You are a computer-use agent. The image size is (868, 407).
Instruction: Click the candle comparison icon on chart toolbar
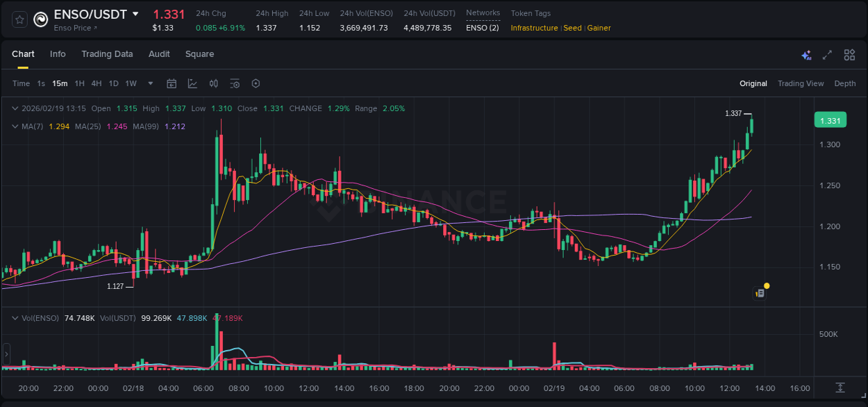(214, 83)
